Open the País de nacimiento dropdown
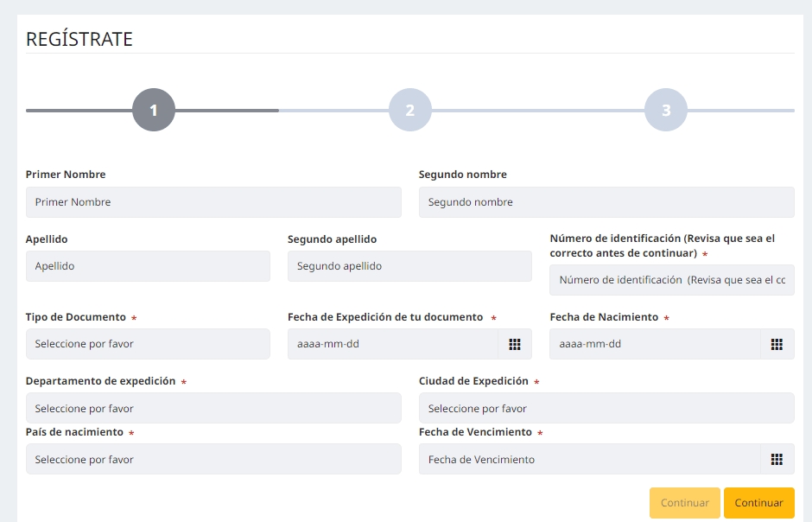Screen dimensions: 812x522 pyautogui.click(x=214, y=459)
